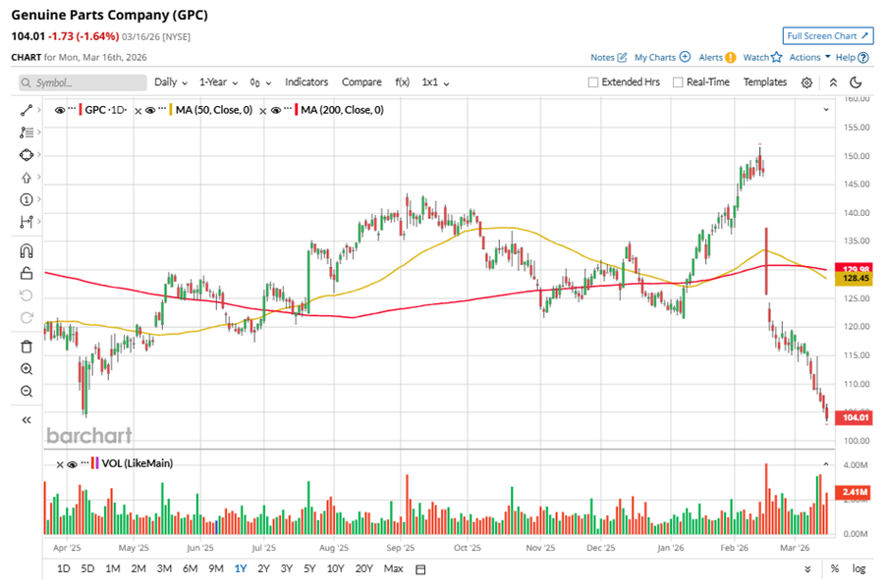Switch to dark mode moon icon
This screenshot has height=588, width=886.
(x=857, y=82)
